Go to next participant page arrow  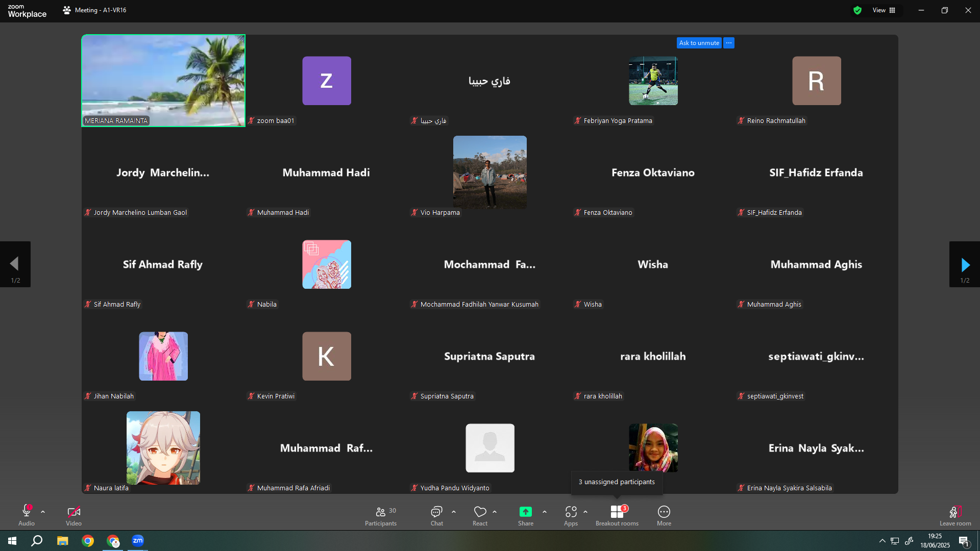pyautogui.click(x=965, y=264)
